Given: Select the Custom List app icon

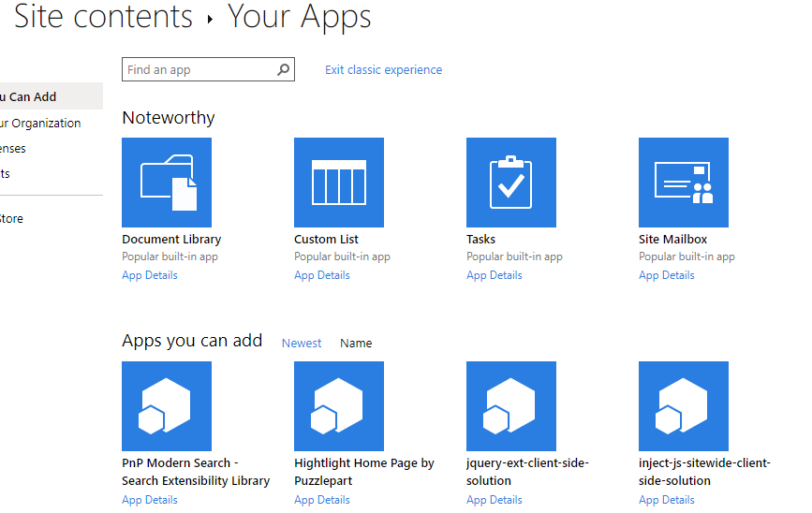Looking at the screenshot, I should click(x=339, y=183).
